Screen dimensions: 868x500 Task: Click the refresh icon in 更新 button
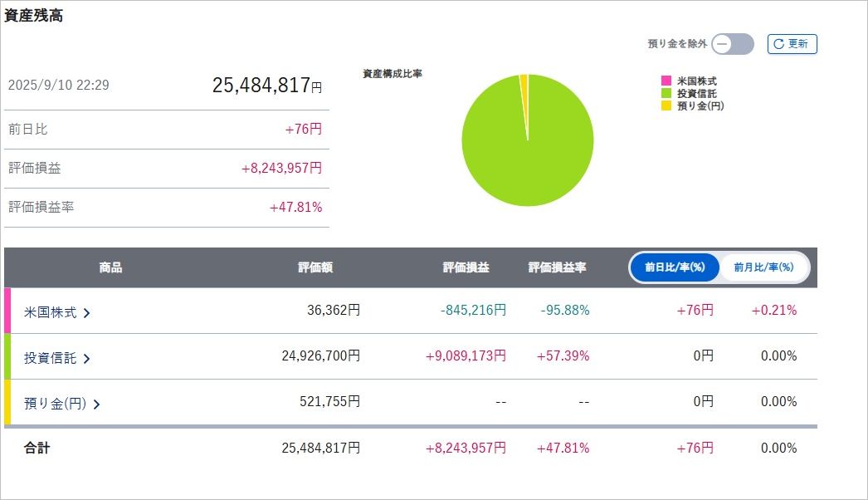pos(778,44)
